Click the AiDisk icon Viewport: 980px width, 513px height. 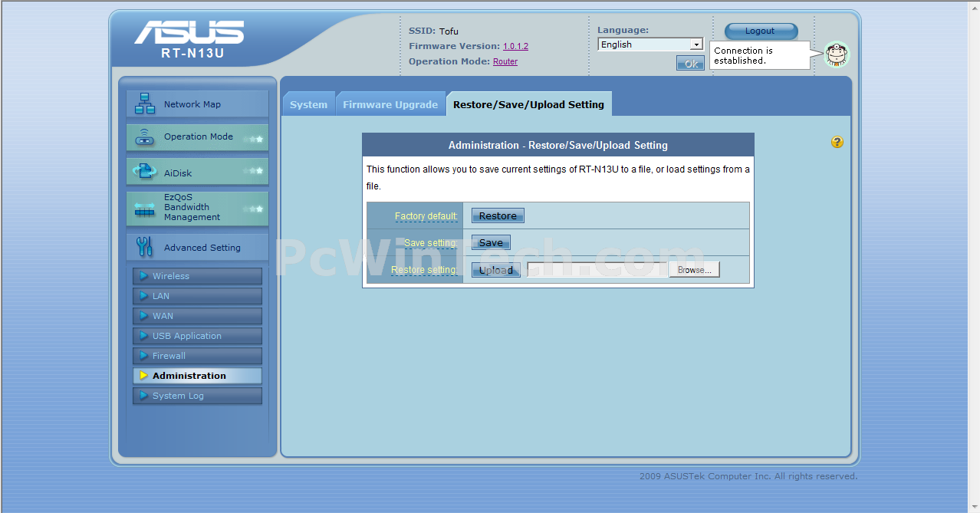click(x=145, y=172)
